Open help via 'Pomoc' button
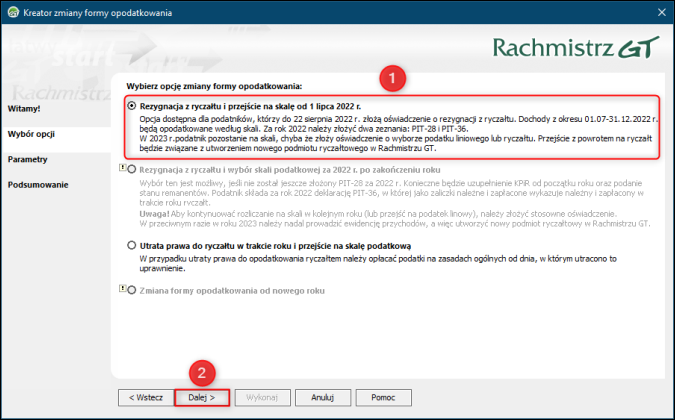 [x=383, y=398]
